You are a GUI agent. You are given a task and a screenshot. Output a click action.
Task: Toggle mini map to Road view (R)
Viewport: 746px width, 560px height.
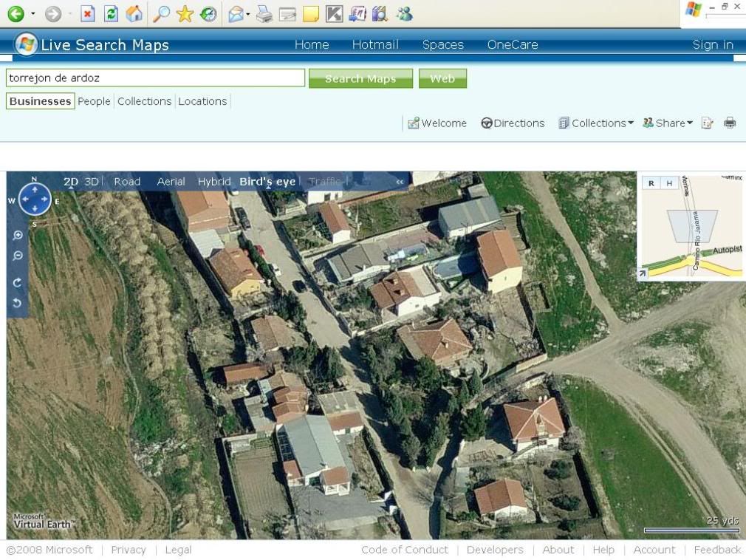point(651,183)
